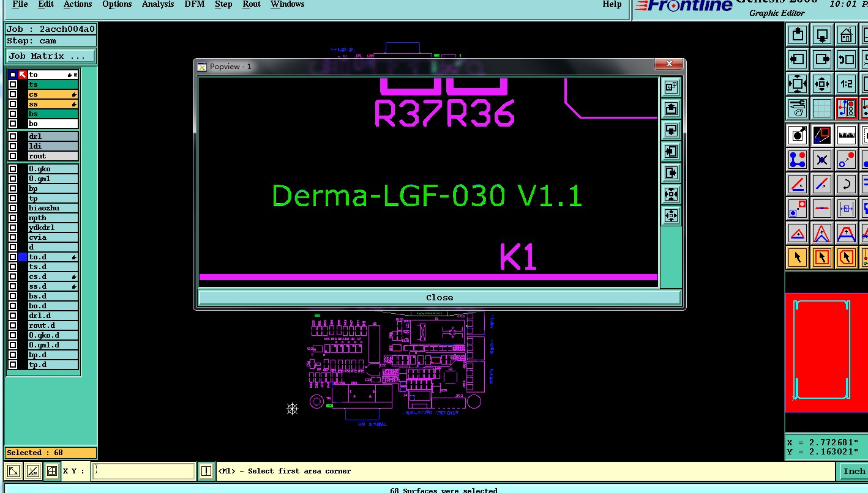Image resolution: width=868 pixels, height=493 pixels.
Task: Toggle checkbox for layer npth
Action: [x=13, y=218]
